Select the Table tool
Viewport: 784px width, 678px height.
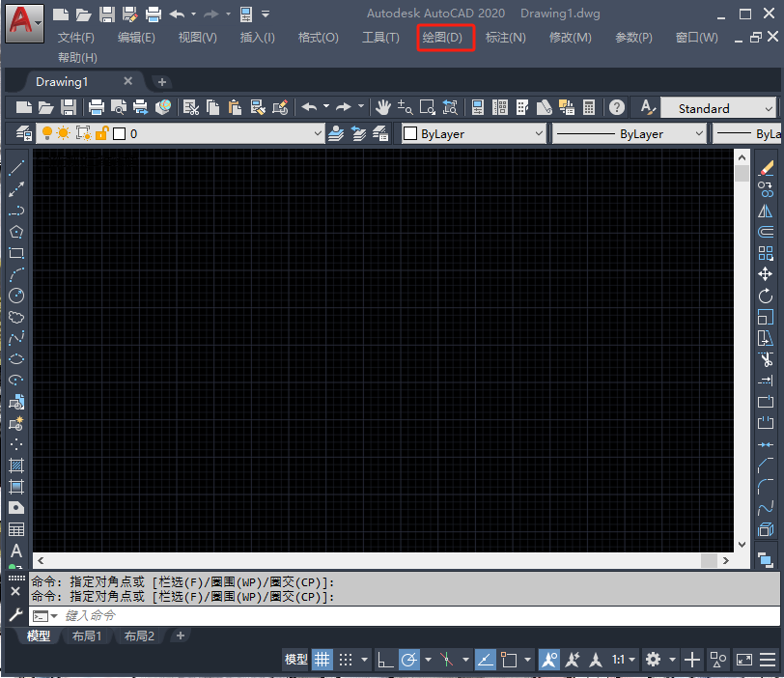pos(16,529)
